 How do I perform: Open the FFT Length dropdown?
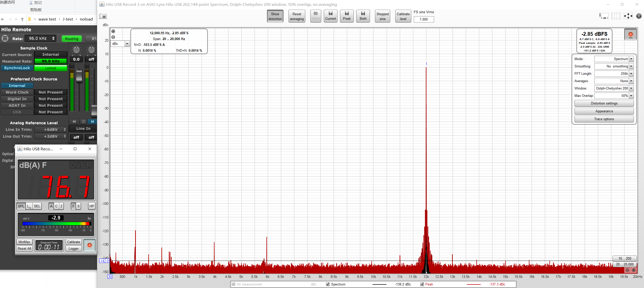click(614, 74)
